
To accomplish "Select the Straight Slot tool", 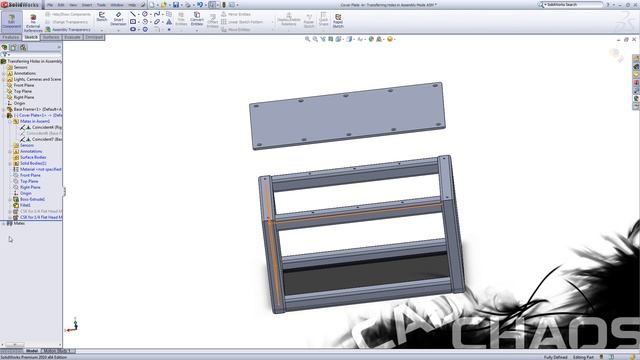I will tap(133, 29).
